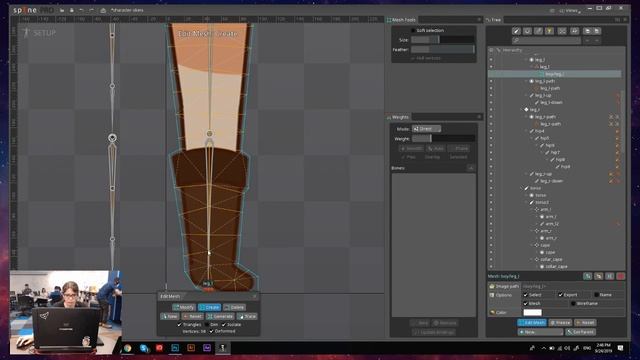Screen dimensions: 640x360
Task: Toggle the Mesh option checkbox
Action: click(526, 304)
